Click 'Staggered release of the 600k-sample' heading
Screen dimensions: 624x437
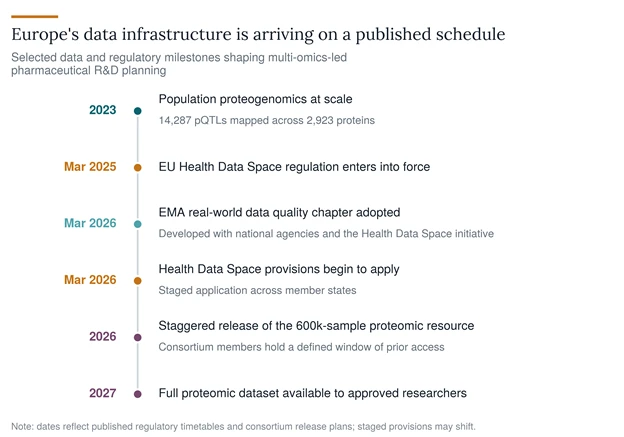pos(316,326)
